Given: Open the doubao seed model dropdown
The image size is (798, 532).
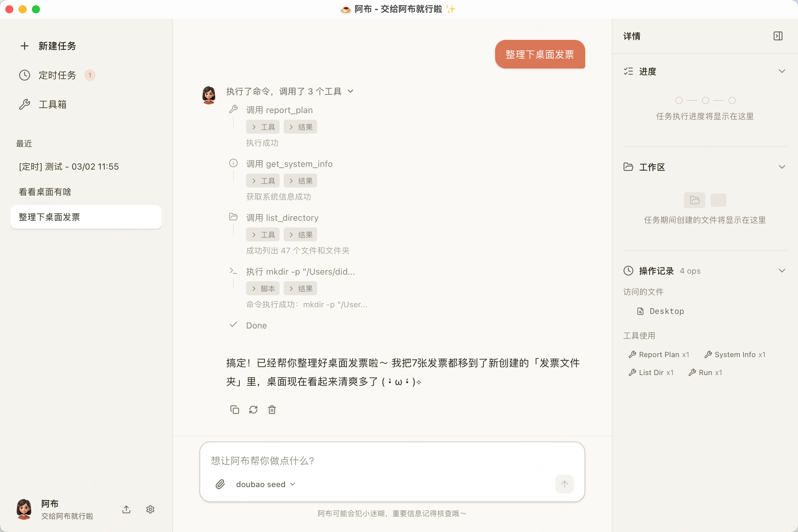Looking at the screenshot, I should tap(265, 484).
